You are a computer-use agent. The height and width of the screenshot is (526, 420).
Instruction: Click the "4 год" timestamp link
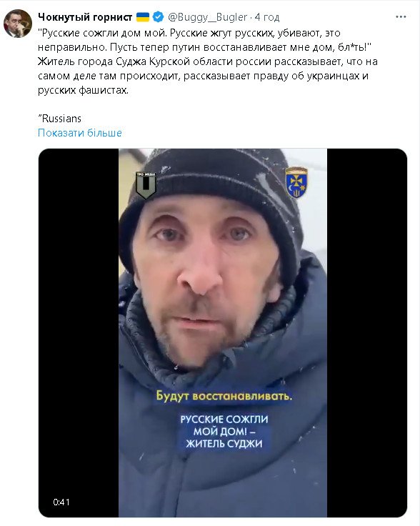coord(267,16)
